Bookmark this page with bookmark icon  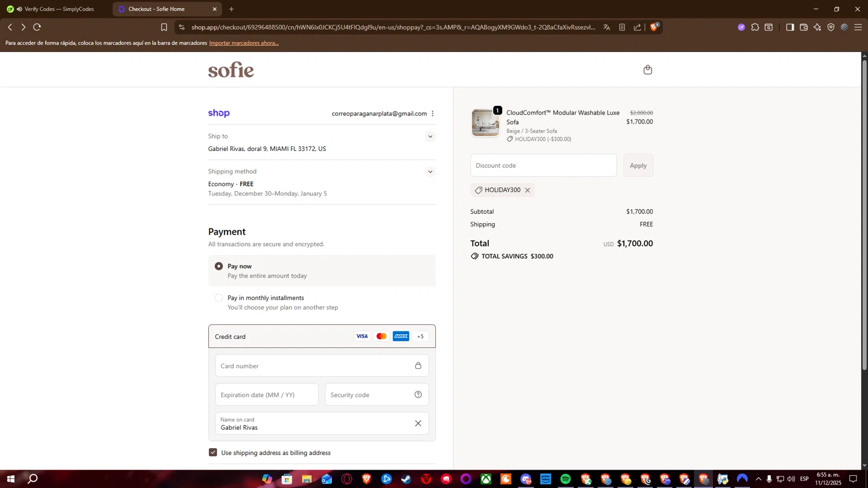pos(164,27)
